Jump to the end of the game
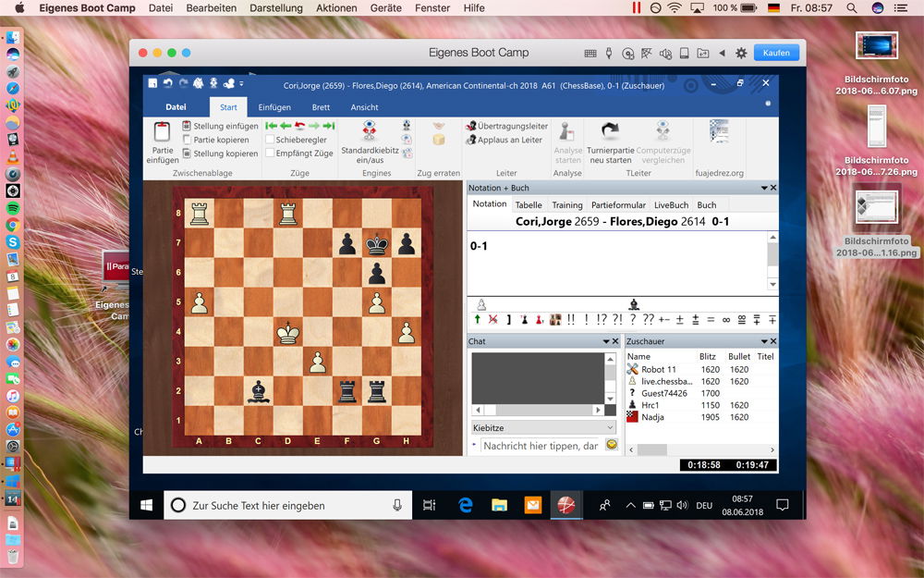924x578 pixels. click(x=328, y=125)
